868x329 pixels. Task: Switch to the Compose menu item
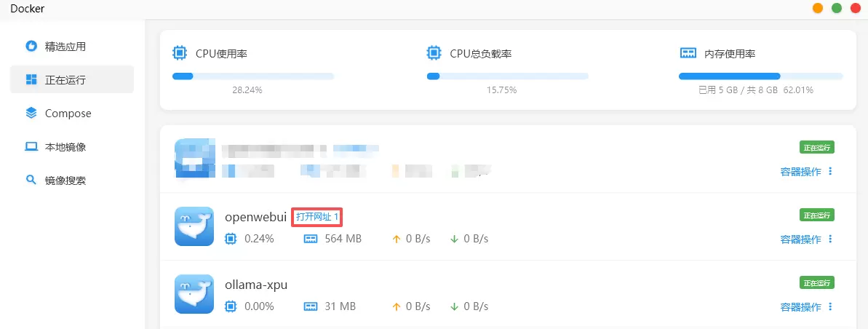click(x=68, y=113)
